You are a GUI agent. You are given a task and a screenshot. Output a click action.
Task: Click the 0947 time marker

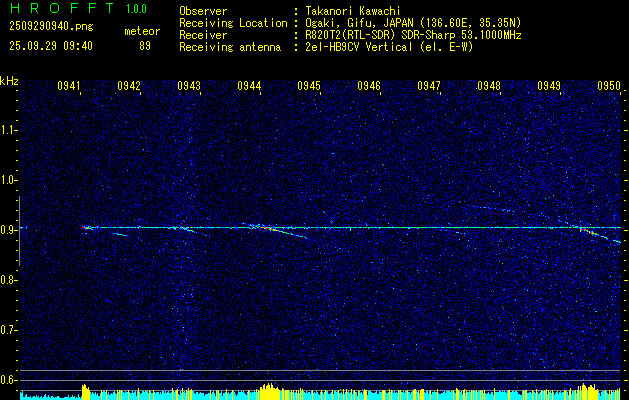point(429,85)
